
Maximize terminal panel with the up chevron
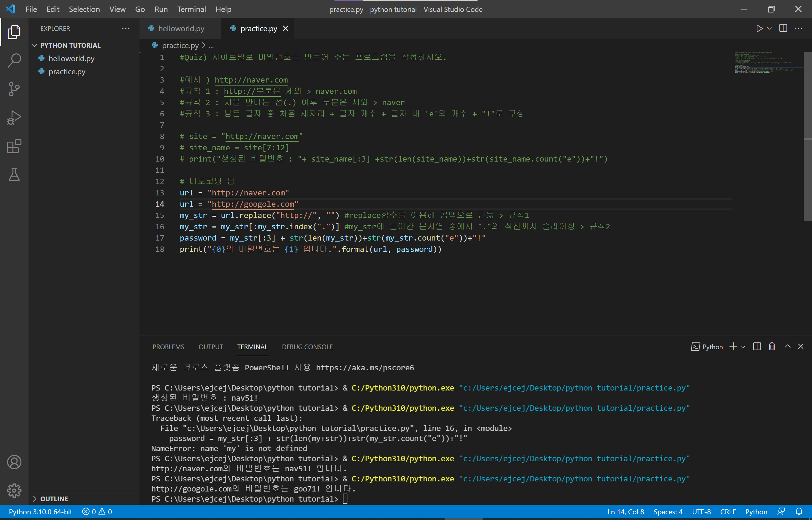(787, 347)
